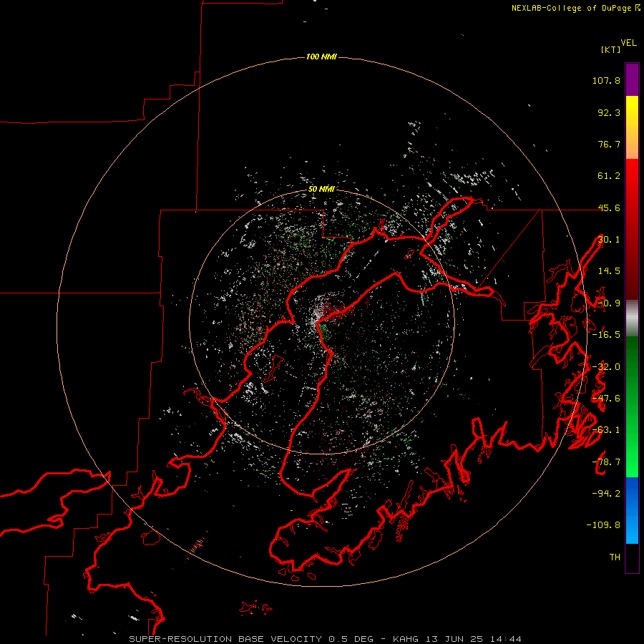The image size is (644, 644).
Task: Select the -63.1 legend value
Action: click(x=606, y=430)
